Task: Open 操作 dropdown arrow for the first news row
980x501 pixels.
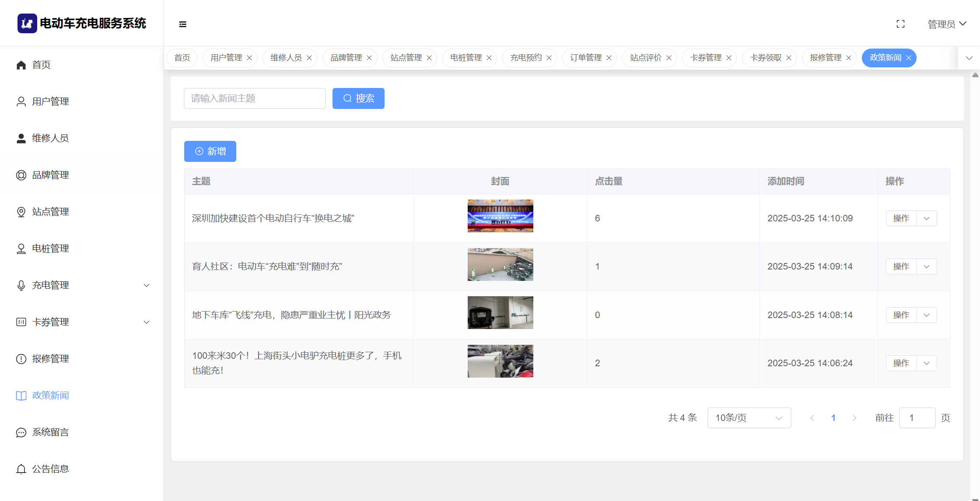Action: (927, 218)
